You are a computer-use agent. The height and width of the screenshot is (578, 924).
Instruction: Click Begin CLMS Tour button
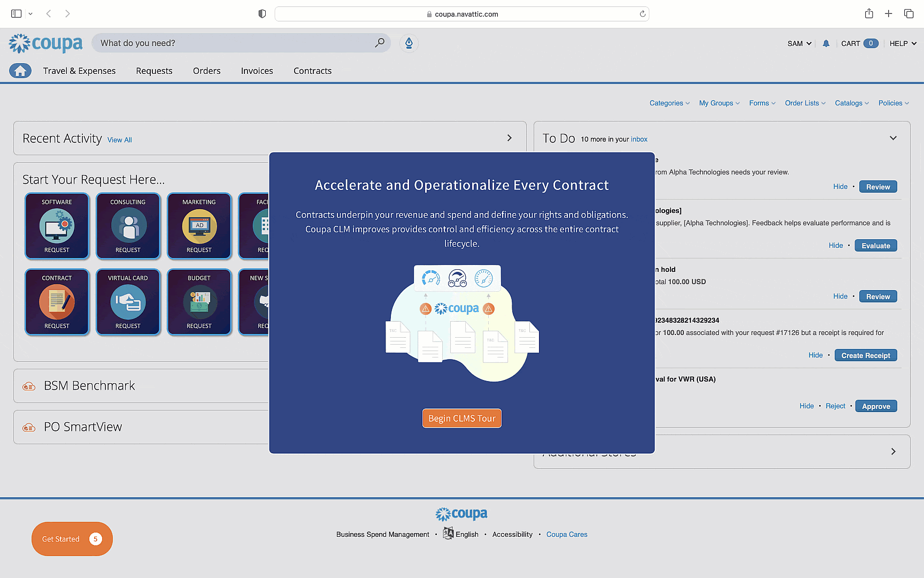click(x=462, y=419)
